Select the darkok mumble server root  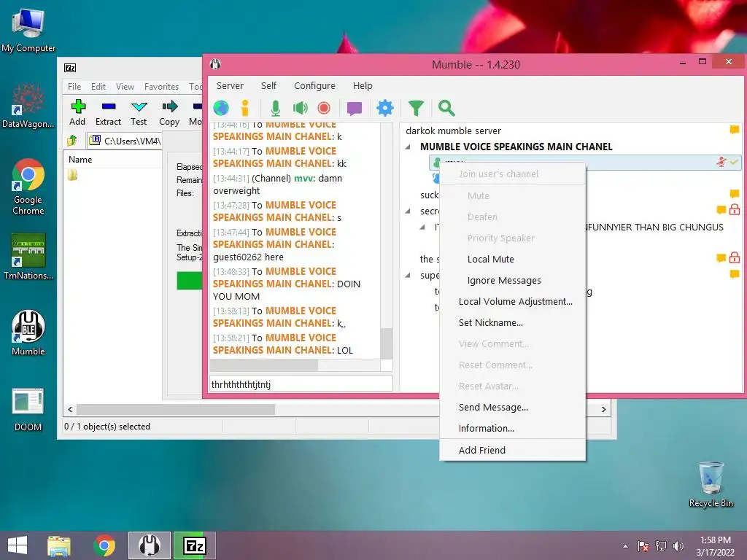tap(453, 131)
